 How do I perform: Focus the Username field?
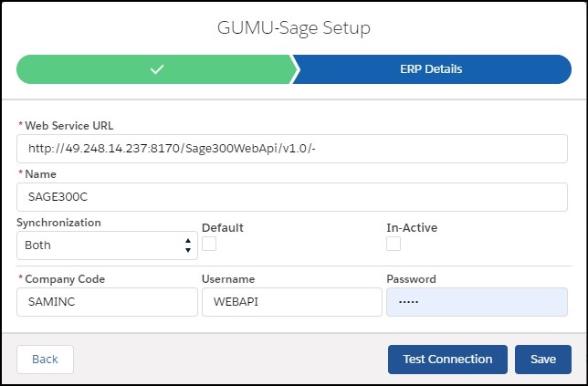(292, 302)
